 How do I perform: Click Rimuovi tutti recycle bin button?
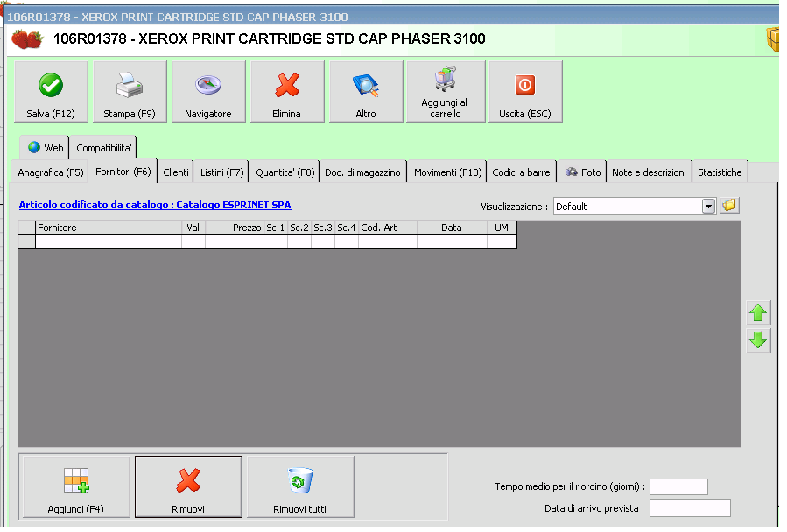300,486
